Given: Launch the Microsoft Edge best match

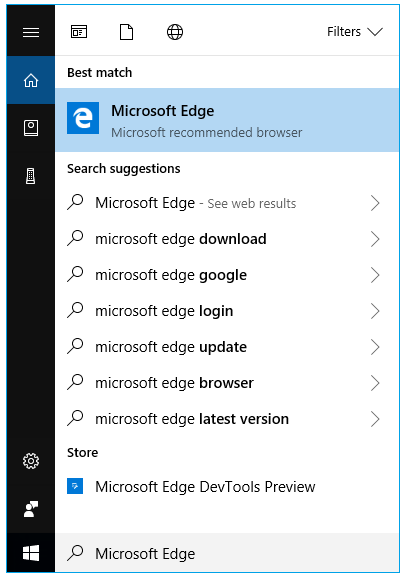Looking at the screenshot, I should coord(227,120).
